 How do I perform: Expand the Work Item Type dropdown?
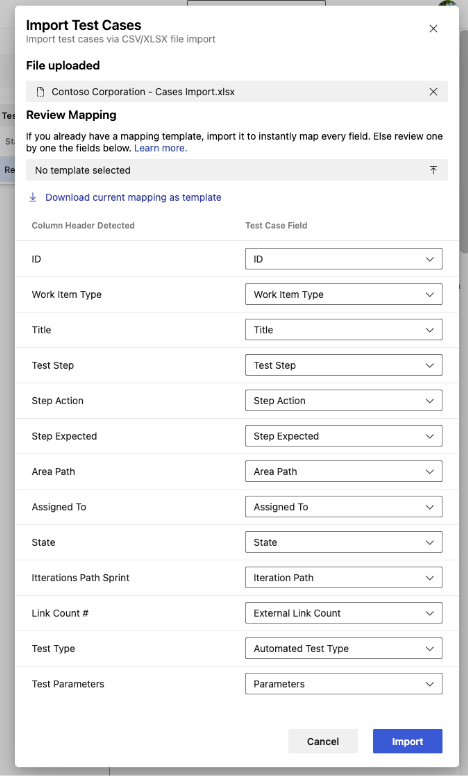(344, 294)
